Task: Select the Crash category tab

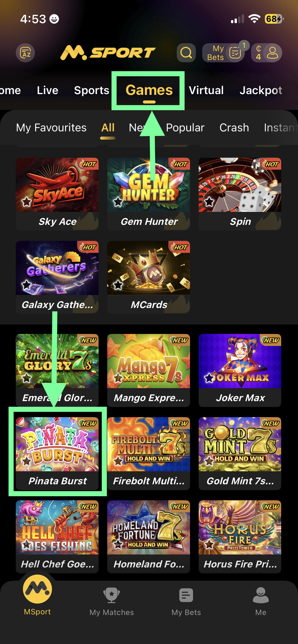Action: [x=234, y=128]
